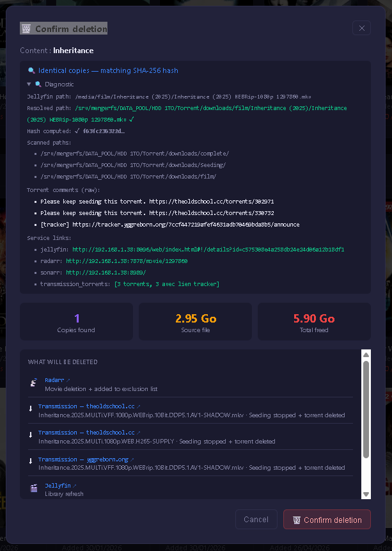Click the transmission_torrents 3 torrents link
Viewport: 392px width, 551px height.
tap(167, 284)
